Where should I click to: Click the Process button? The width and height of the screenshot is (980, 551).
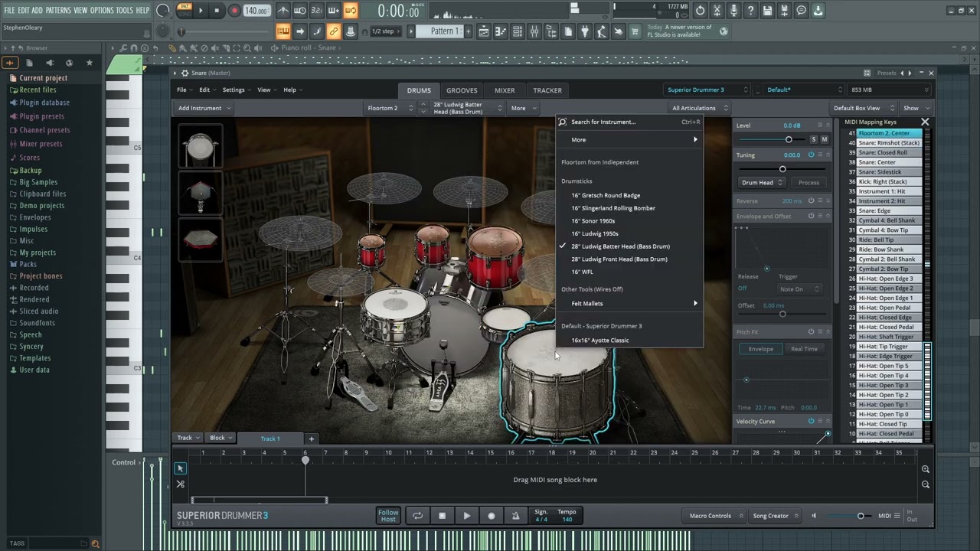pos(808,182)
